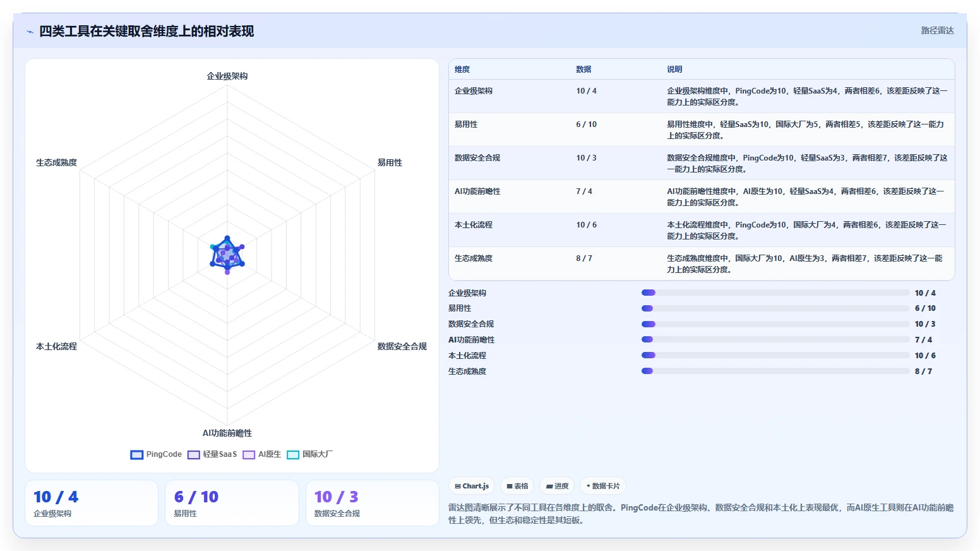Click the 本土化流程 progress bar
Viewport: 980px width, 551px height.
pyautogui.click(x=775, y=355)
